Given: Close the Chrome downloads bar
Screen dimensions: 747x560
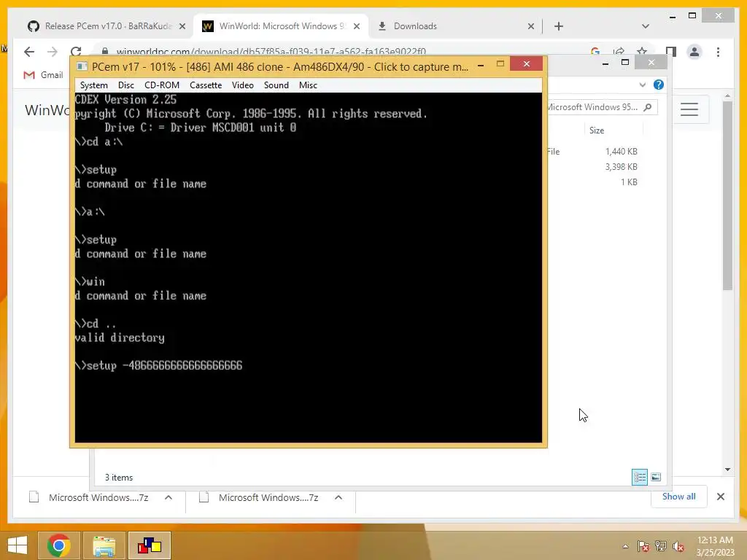Looking at the screenshot, I should tap(720, 497).
